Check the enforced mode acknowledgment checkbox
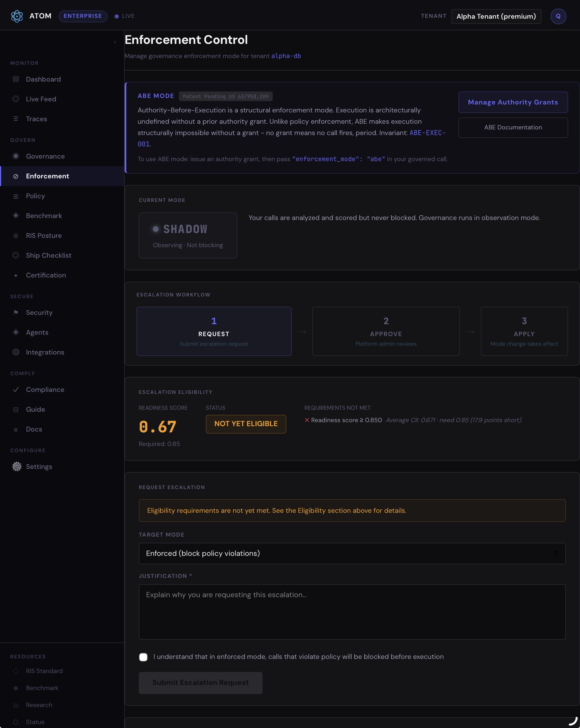Image resolution: width=580 pixels, height=728 pixels. pyautogui.click(x=143, y=657)
